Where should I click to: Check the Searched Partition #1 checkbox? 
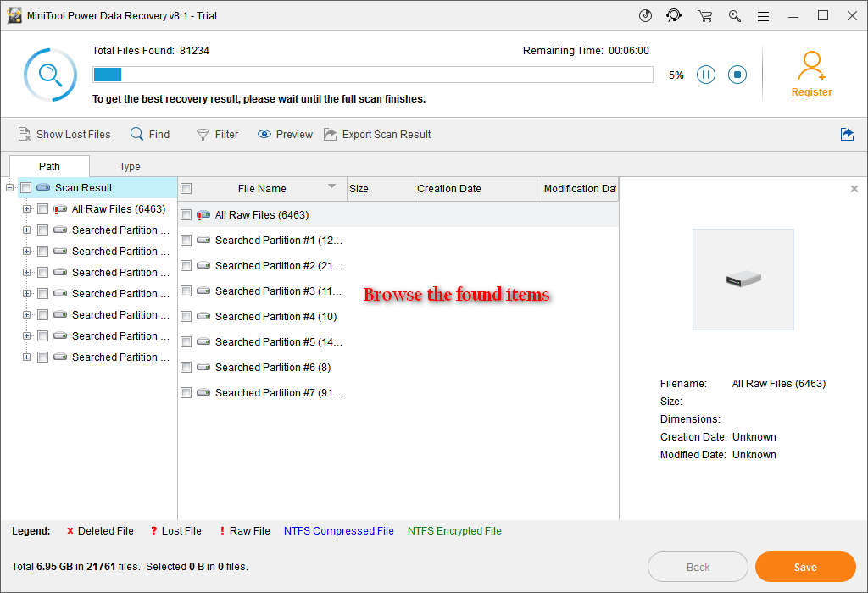coord(186,240)
